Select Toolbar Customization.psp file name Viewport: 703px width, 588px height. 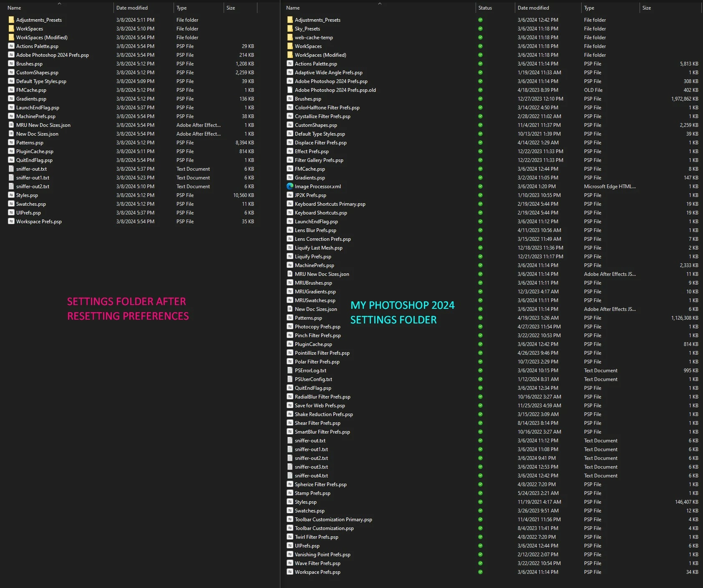point(324,528)
